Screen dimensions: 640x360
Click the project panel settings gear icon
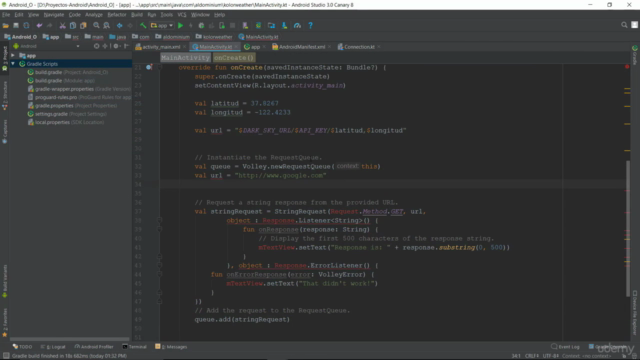116,46
